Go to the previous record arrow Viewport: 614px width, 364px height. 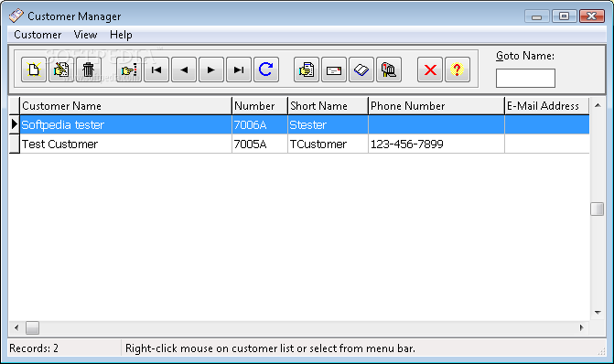(184, 70)
